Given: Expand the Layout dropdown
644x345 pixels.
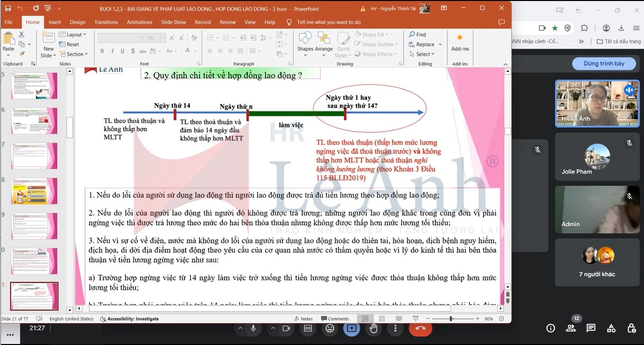Looking at the screenshot, I should click(73, 35).
